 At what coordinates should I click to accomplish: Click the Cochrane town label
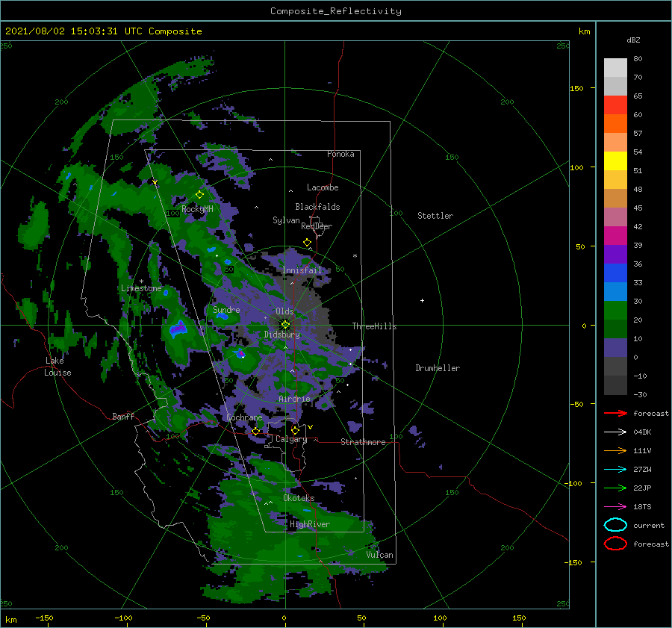(244, 417)
